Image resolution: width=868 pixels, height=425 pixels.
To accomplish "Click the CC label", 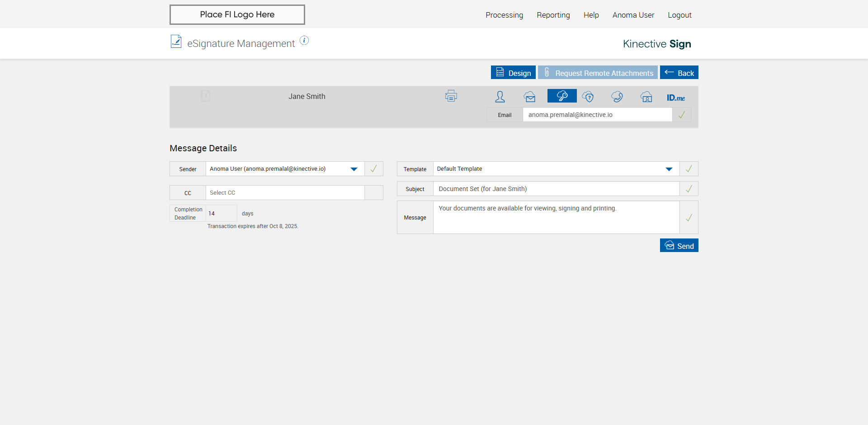I will [188, 193].
